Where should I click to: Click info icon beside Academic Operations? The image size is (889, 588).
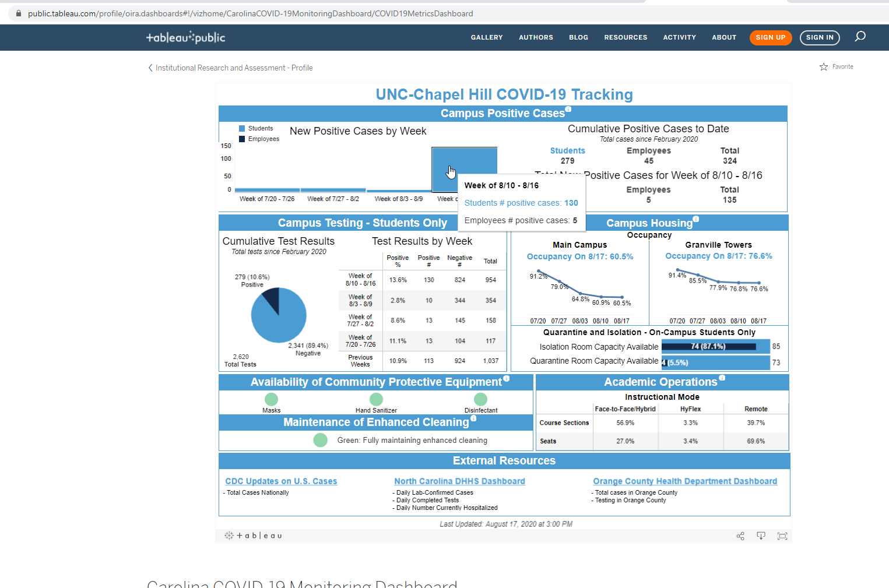(x=722, y=378)
